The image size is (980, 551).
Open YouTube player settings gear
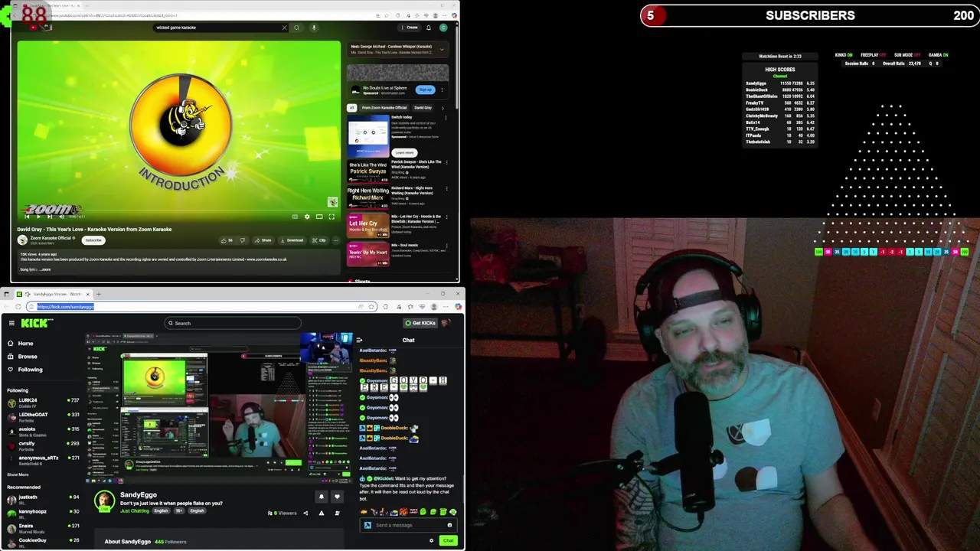pyautogui.click(x=307, y=217)
